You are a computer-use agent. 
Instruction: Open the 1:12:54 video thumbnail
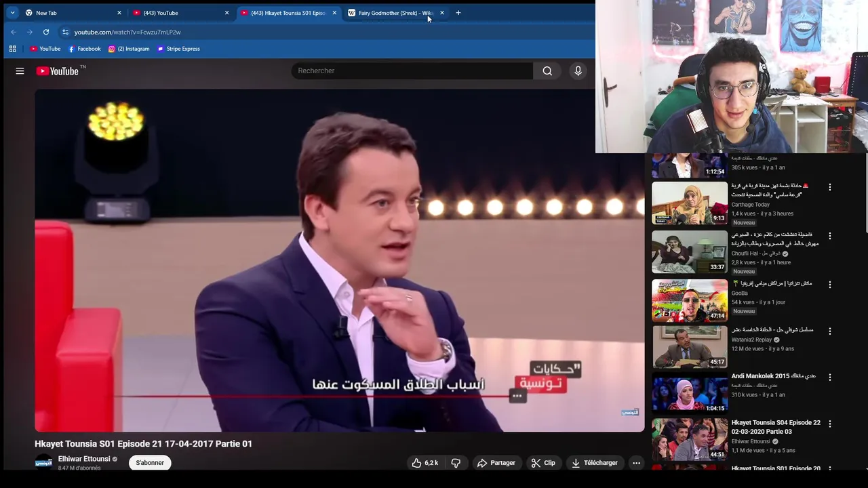(690, 165)
